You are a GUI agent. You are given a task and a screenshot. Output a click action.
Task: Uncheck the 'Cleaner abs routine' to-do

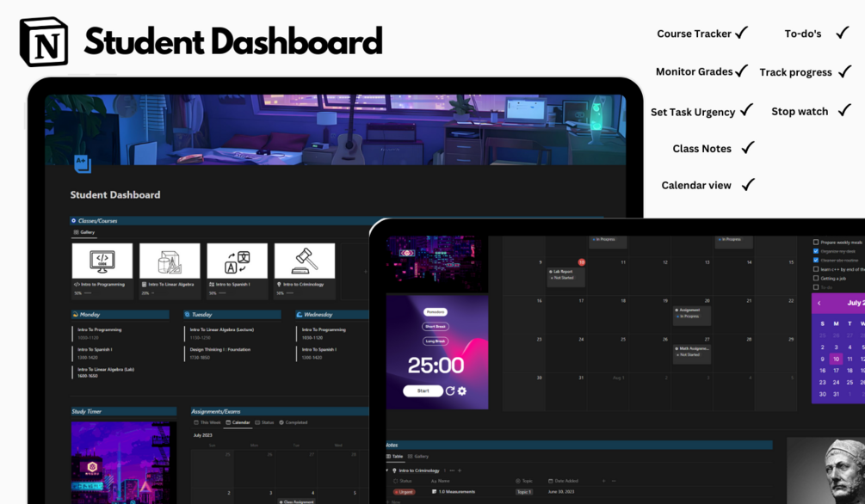816,261
